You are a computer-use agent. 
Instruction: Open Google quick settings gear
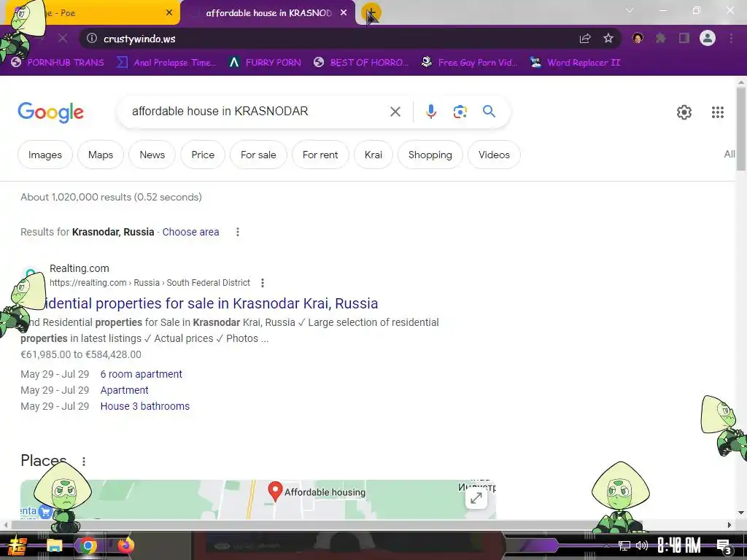click(x=684, y=112)
